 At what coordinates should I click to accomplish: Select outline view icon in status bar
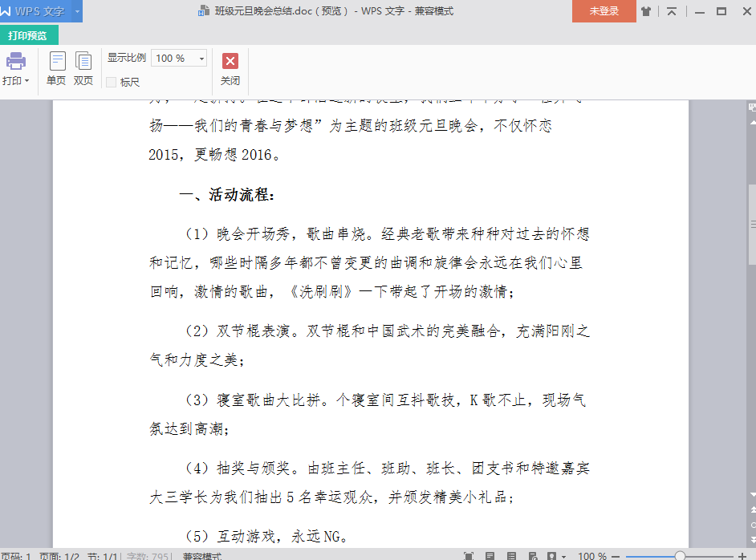[x=511, y=555]
